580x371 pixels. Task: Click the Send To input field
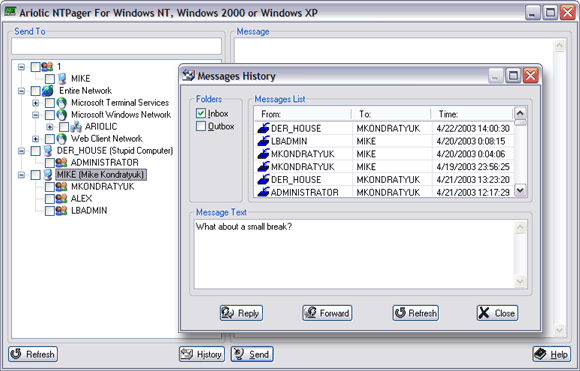(x=117, y=46)
